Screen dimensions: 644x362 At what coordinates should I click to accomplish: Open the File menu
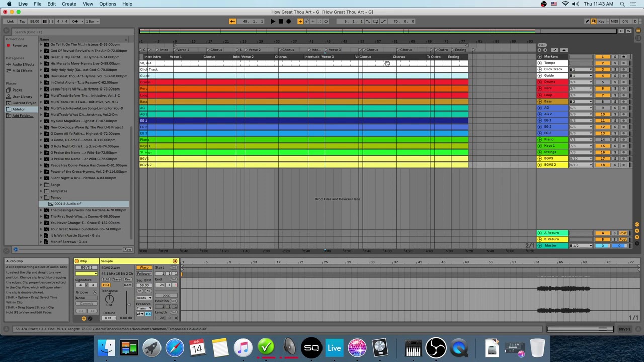point(37,4)
